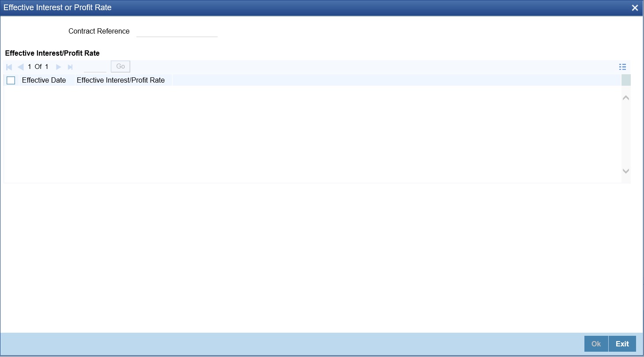The image size is (644, 357).
Task: Go to first page of rate records
Action: coord(9,67)
